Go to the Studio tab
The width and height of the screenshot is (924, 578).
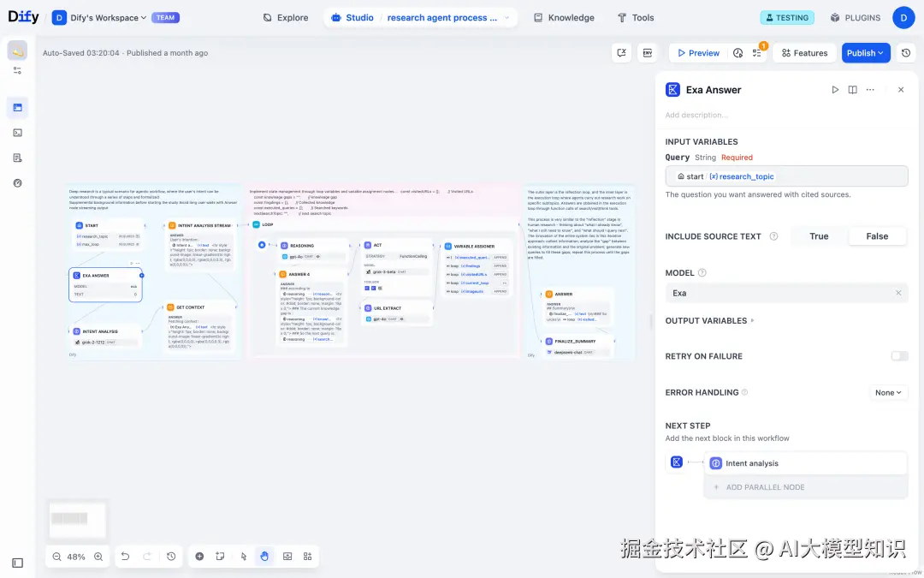352,18
